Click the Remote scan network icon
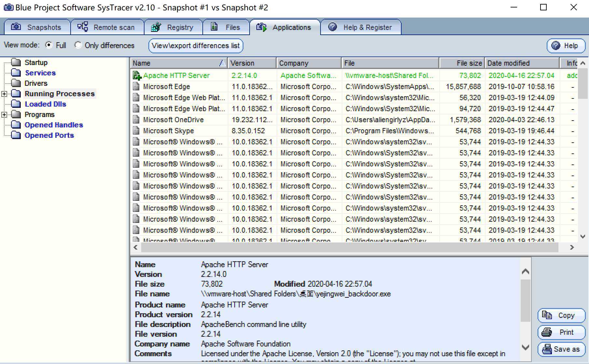The width and height of the screenshot is (589, 364). tap(83, 27)
